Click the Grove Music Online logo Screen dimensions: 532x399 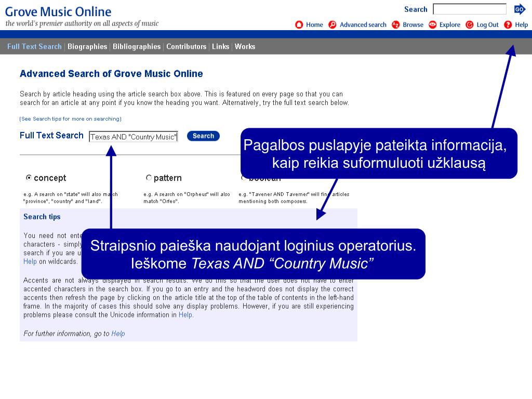pyautogui.click(x=58, y=12)
